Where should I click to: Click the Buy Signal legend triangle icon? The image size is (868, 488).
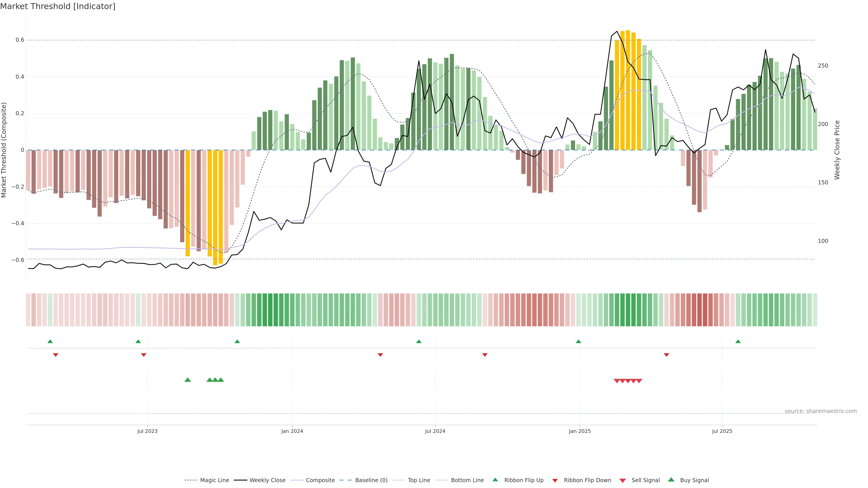671,480
